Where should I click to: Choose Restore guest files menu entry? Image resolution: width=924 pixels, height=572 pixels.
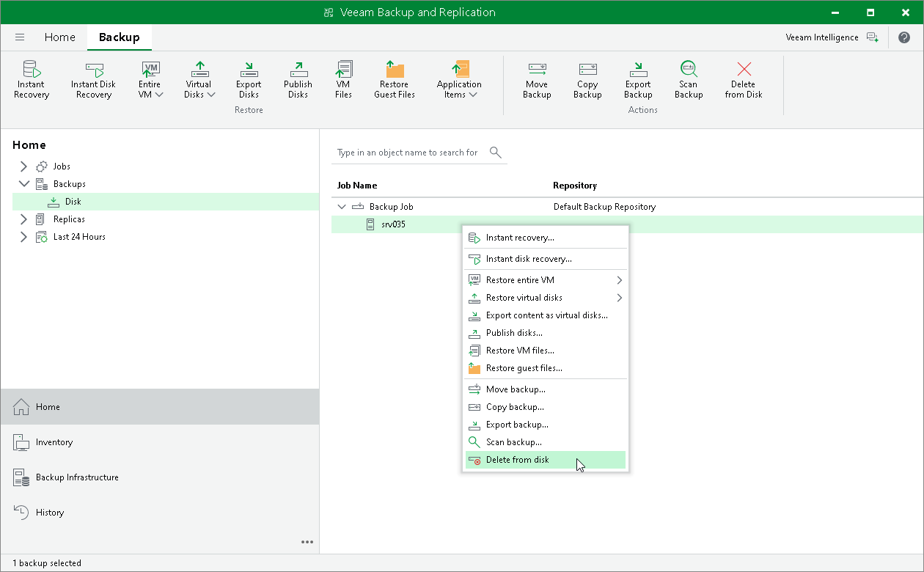(546, 368)
